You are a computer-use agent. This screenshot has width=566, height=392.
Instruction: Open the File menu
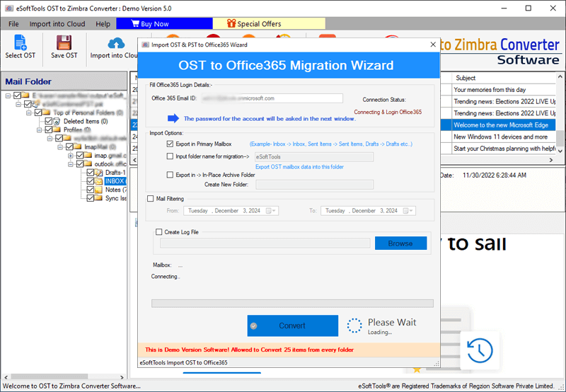(13, 24)
